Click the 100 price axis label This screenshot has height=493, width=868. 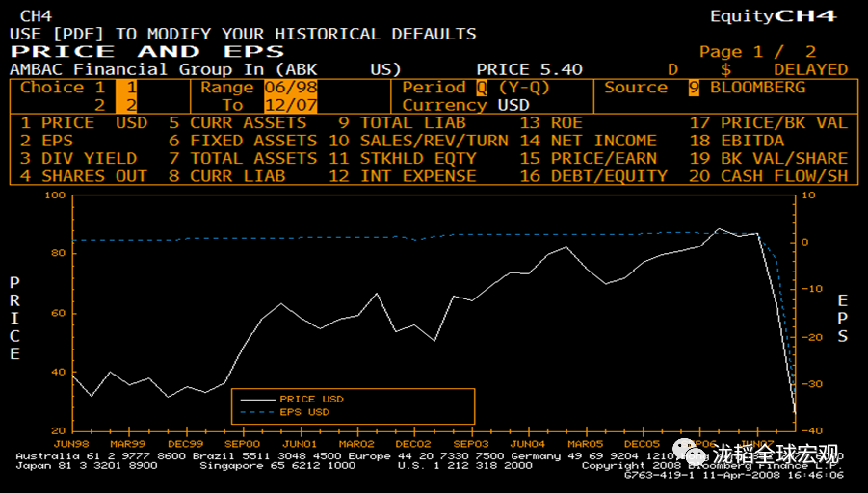click(x=55, y=195)
